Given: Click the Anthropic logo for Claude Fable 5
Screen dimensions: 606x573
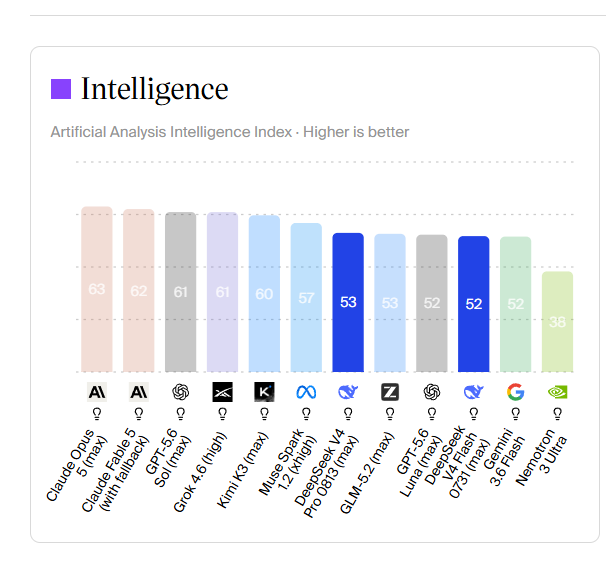Looking at the screenshot, I should point(139,392).
